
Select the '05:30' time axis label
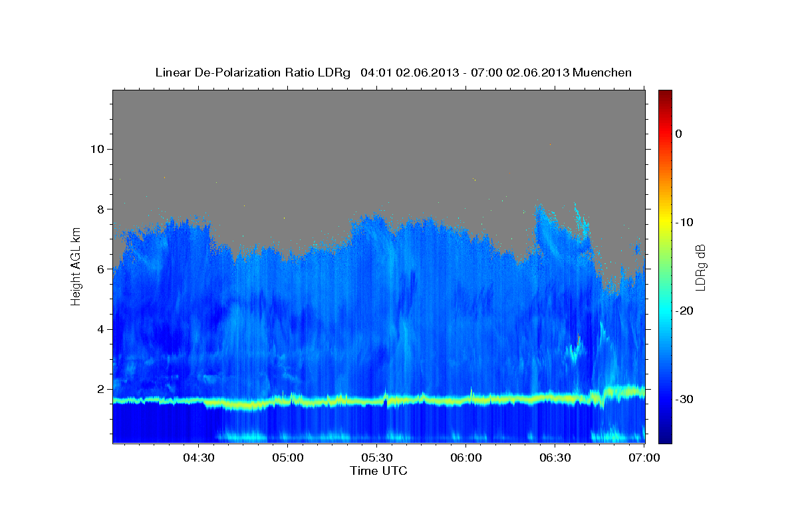(376, 458)
